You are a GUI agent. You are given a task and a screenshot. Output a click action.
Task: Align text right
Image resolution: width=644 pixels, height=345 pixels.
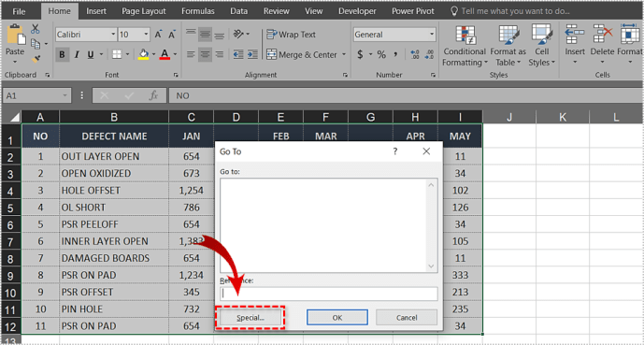tap(219, 54)
